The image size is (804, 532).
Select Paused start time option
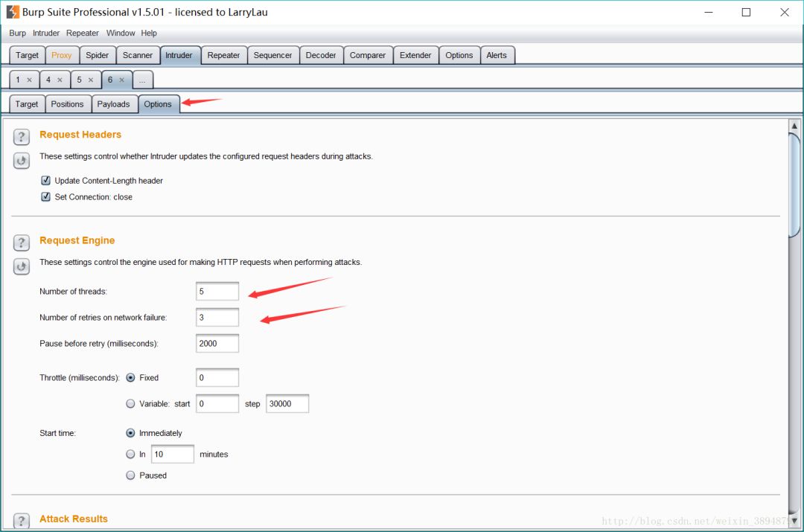130,475
